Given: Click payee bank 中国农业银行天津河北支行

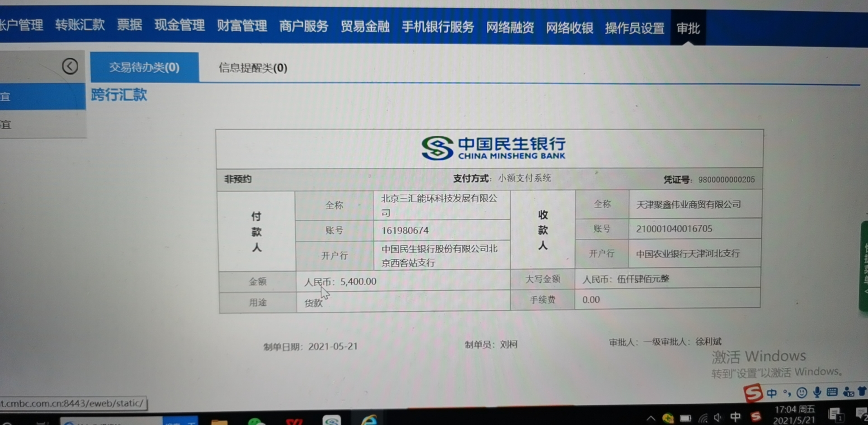Looking at the screenshot, I should (688, 254).
